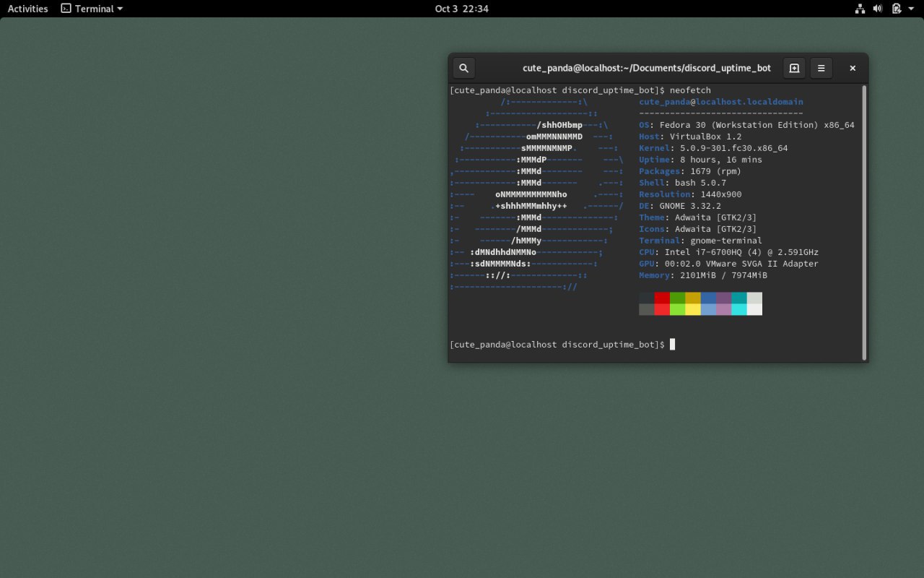Click the dark blue swatch in top row
The height and width of the screenshot is (578, 924).
click(x=708, y=298)
